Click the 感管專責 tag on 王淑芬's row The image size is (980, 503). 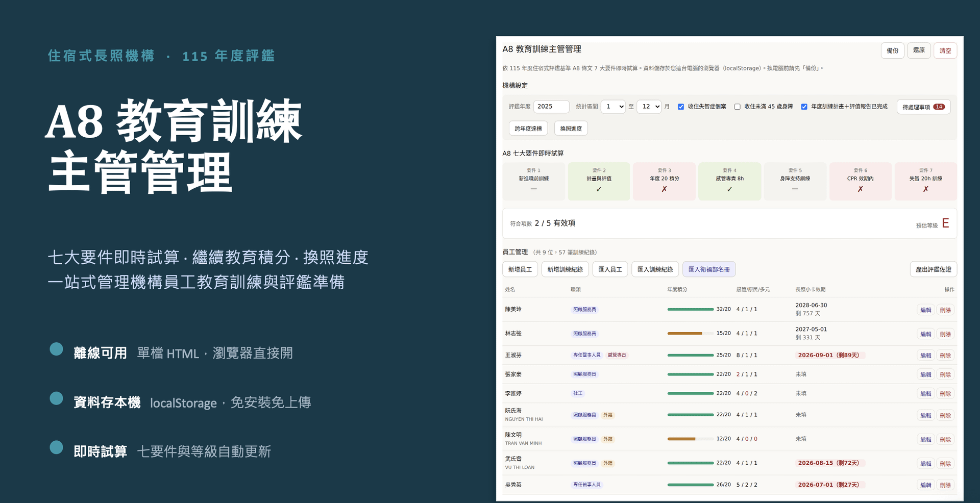617,355
